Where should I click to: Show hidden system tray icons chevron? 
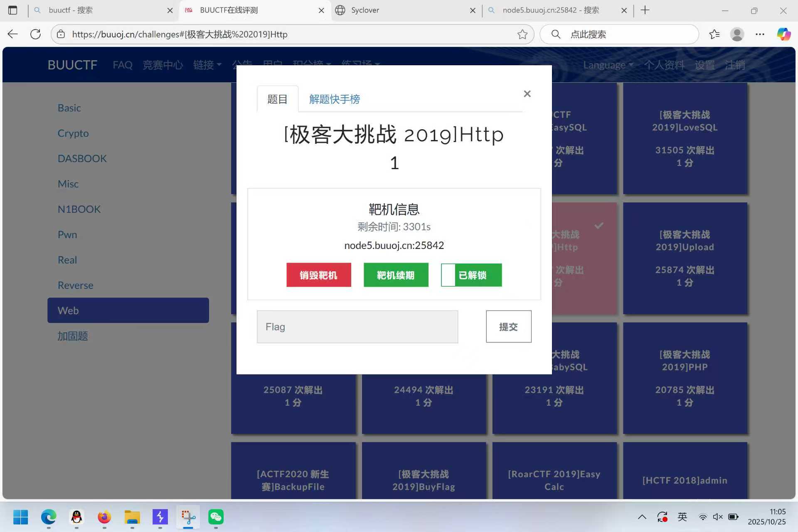[x=642, y=517]
